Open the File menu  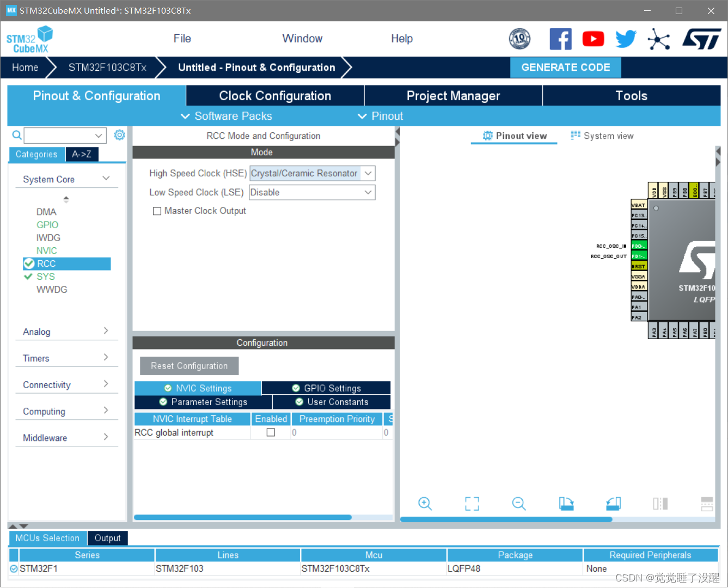(x=182, y=39)
